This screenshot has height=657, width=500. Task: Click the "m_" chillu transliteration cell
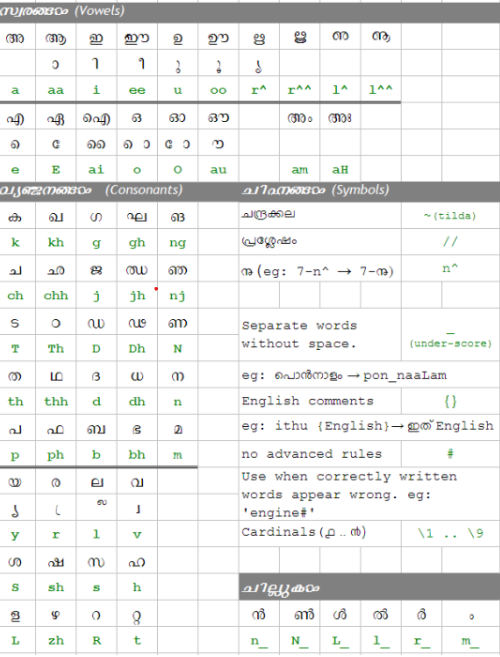[471, 641]
